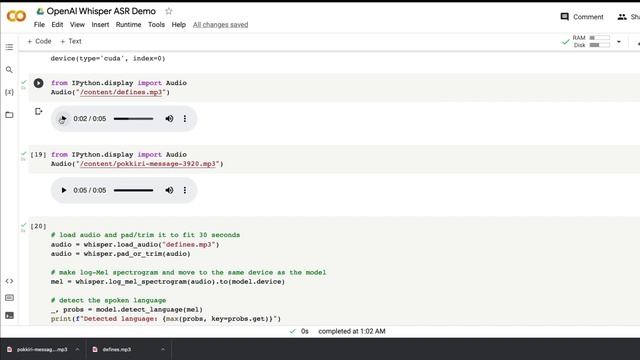Click the Share people icon

[622, 17]
